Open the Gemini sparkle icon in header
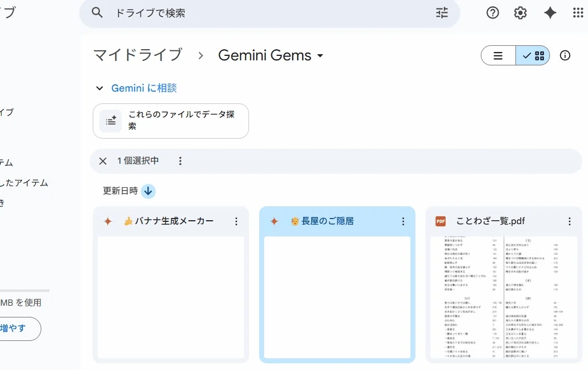This screenshot has width=588, height=370. click(x=550, y=13)
